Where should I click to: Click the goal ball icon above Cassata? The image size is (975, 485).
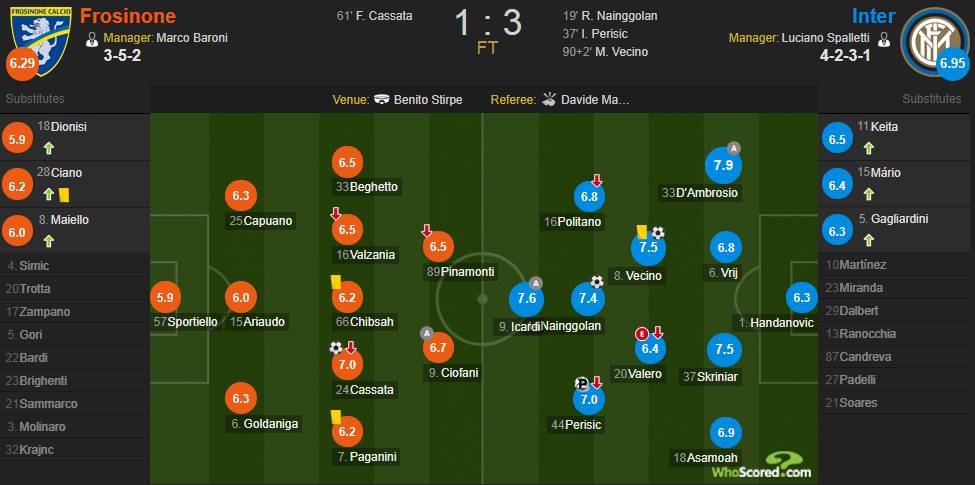(336, 348)
